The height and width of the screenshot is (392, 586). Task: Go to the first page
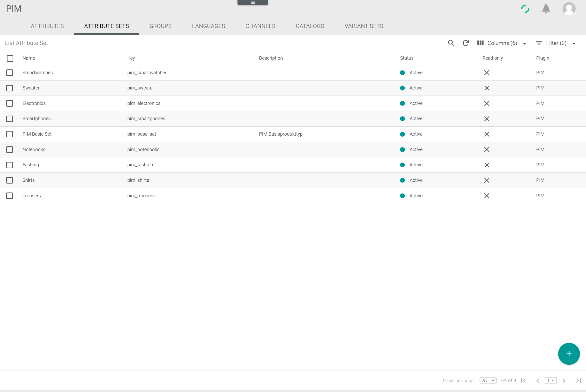(x=523, y=380)
